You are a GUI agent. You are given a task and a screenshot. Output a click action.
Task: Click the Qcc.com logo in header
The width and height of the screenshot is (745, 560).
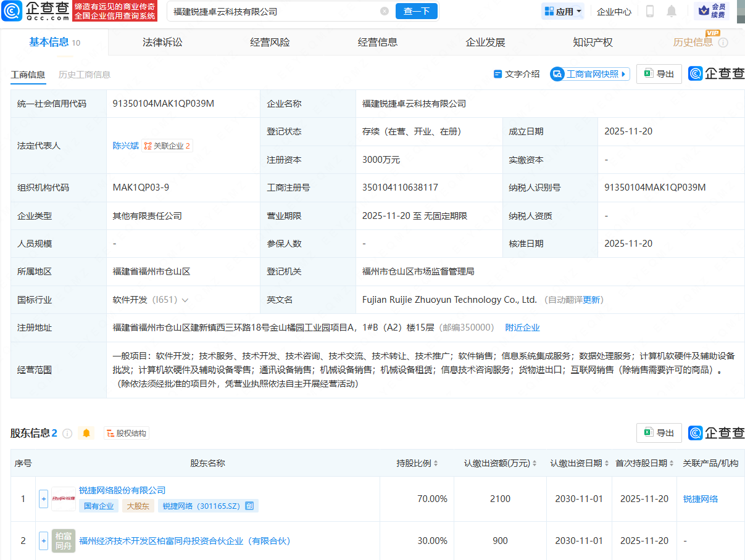36,11
